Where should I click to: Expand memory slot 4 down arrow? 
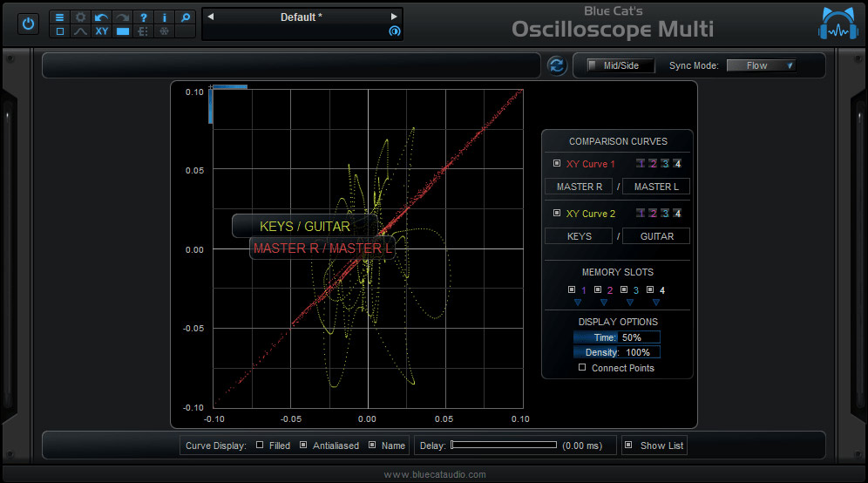[655, 303]
